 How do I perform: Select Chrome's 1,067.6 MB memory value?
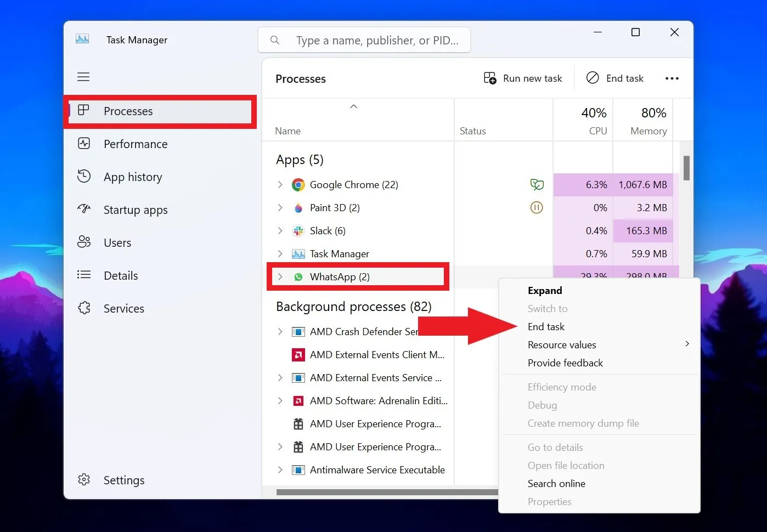[643, 185]
